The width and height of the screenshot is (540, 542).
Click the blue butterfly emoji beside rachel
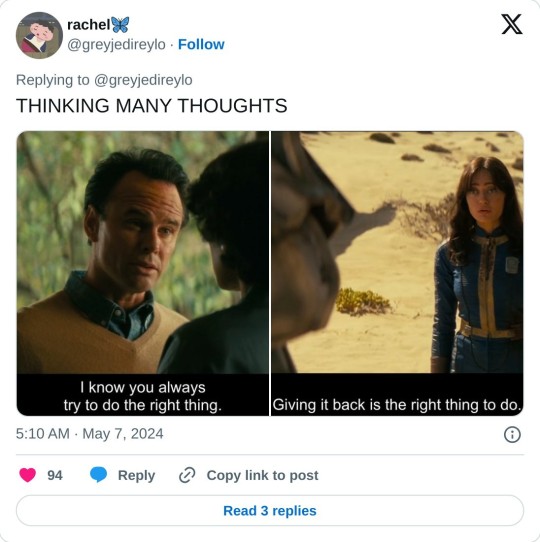tap(120, 25)
